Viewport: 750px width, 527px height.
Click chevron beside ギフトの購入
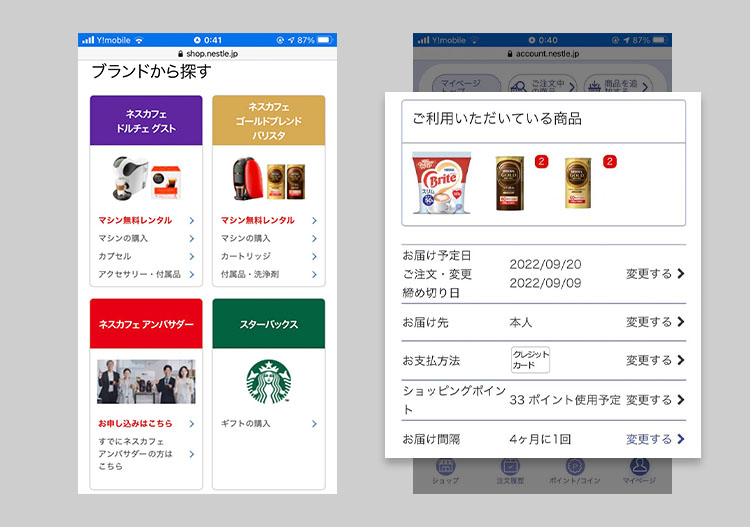314,423
